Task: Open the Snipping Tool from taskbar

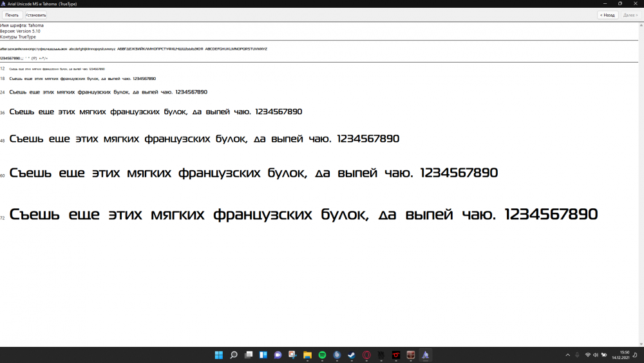Action: [293, 355]
